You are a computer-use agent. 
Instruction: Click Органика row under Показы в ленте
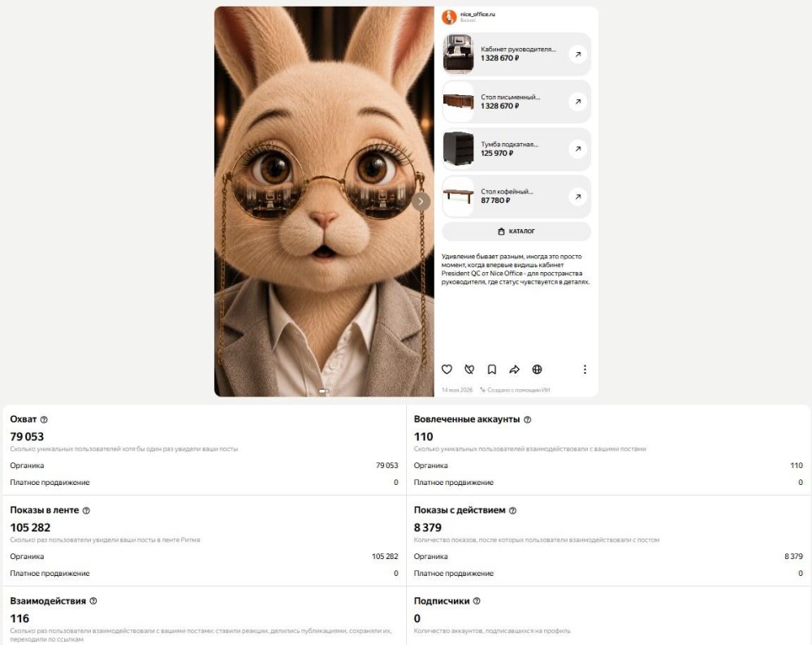[x=204, y=556]
